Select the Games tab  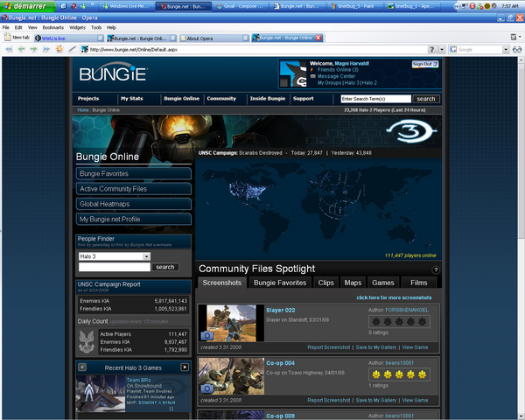click(383, 283)
